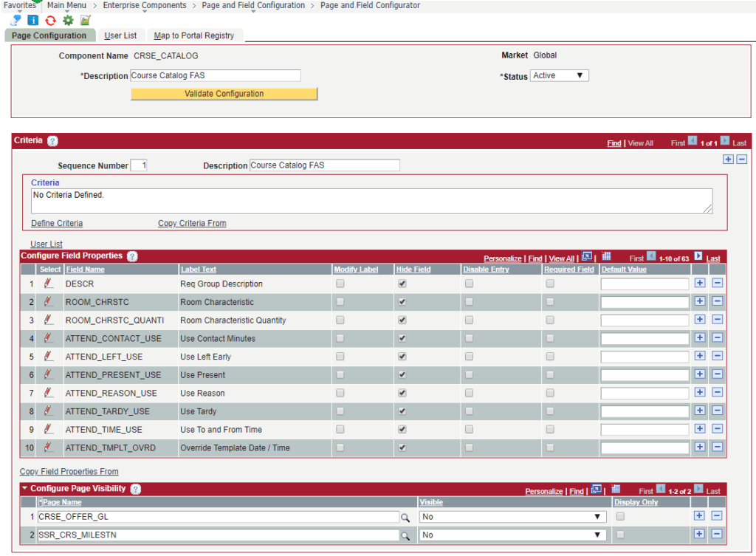Enable Modify Label for ROOM_CHRSTC
Viewport: 756px width, 556px height.
coord(340,302)
